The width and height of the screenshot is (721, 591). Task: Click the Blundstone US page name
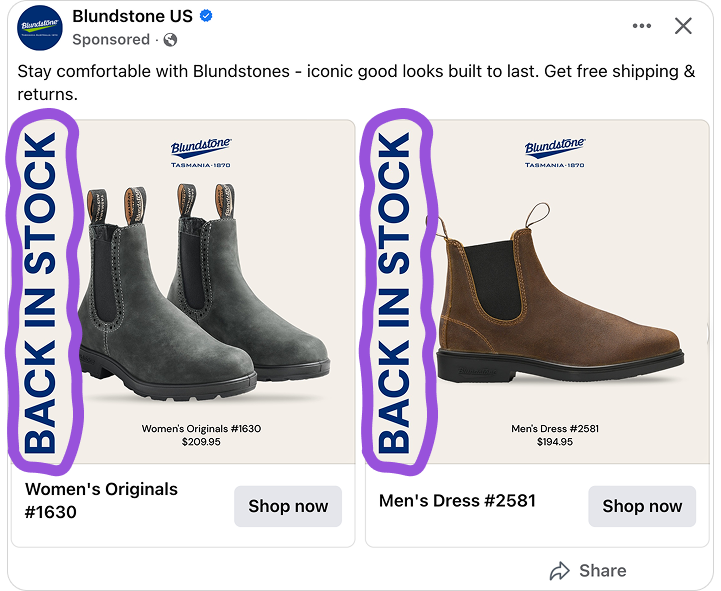pyautogui.click(x=132, y=16)
